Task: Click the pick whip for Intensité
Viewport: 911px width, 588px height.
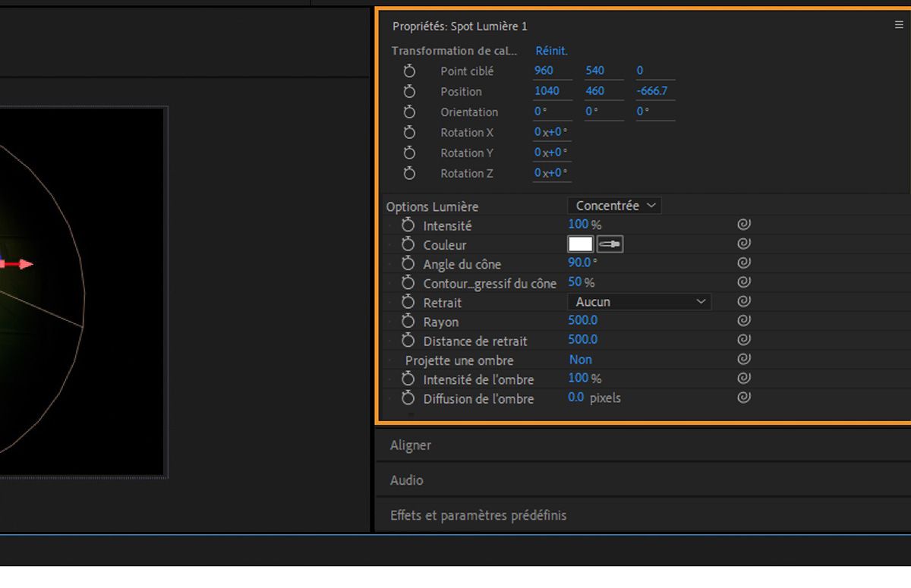Action: tap(744, 225)
